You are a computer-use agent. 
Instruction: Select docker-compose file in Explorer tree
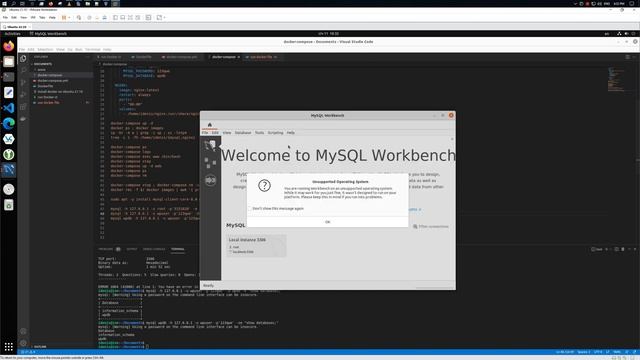[x=50, y=75]
